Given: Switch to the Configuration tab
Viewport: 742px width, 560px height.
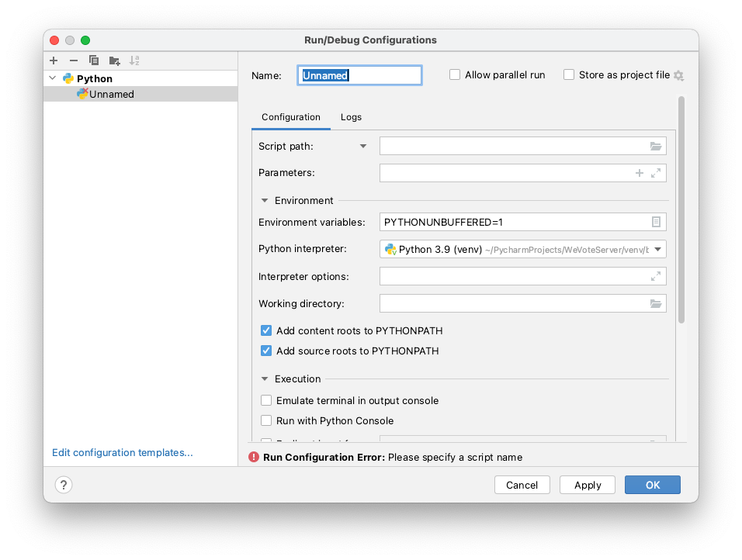Looking at the screenshot, I should pos(291,117).
